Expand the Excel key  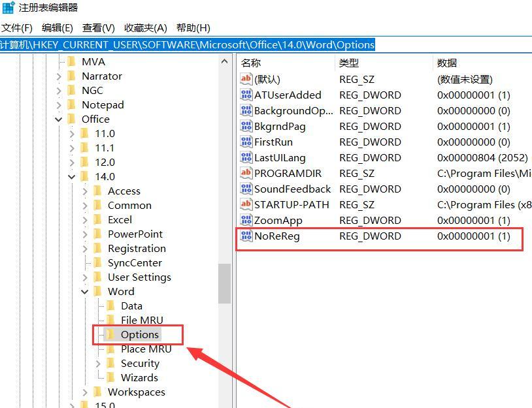[x=85, y=220]
